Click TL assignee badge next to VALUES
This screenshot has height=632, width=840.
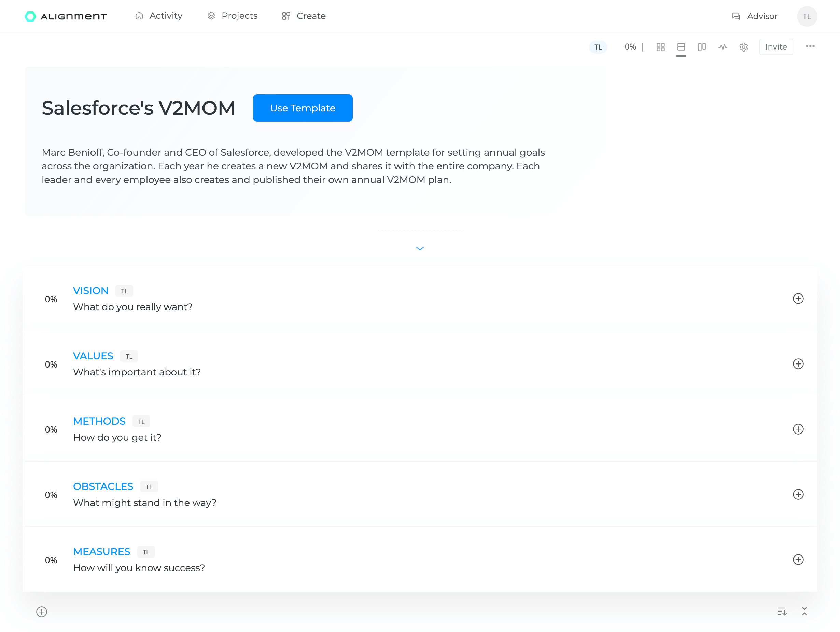click(x=129, y=356)
